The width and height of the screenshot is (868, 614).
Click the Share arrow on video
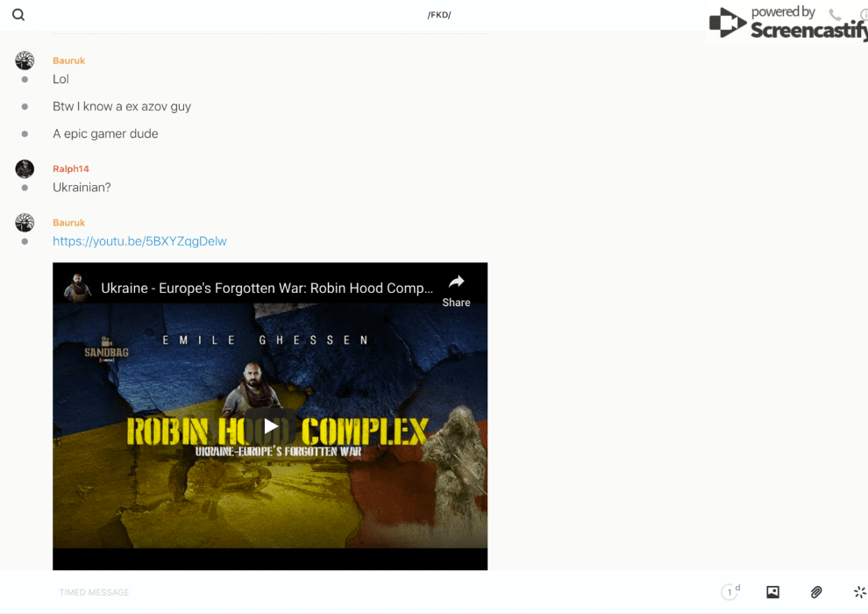(456, 282)
